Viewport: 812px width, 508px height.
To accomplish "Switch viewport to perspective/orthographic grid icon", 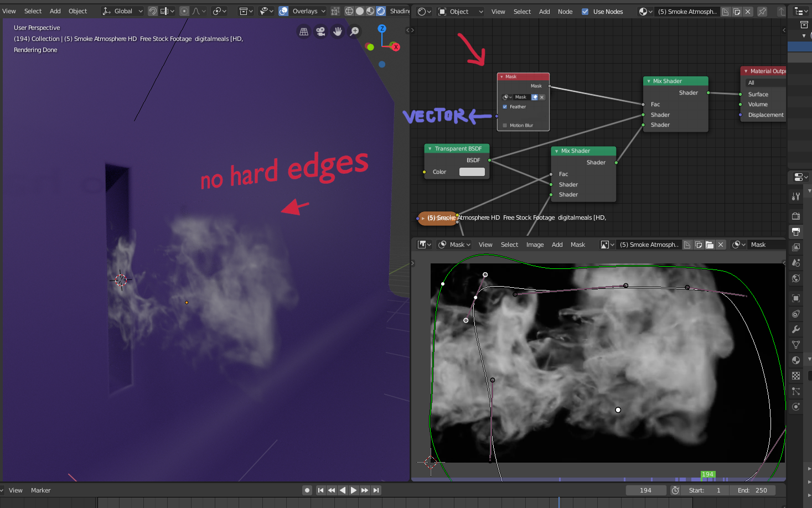I will point(304,32).
